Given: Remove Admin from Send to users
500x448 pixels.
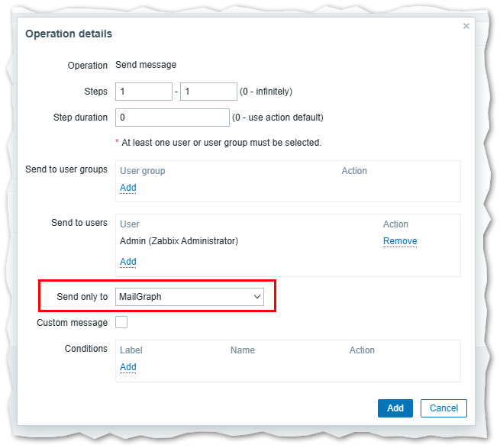Looking at the screenshot, I should [x=399, y=241].
